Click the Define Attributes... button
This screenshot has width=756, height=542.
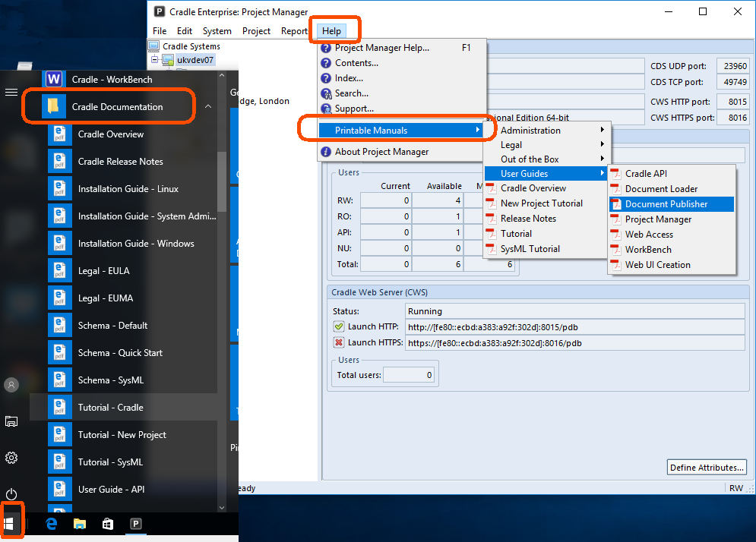click(x=707, y=468)
